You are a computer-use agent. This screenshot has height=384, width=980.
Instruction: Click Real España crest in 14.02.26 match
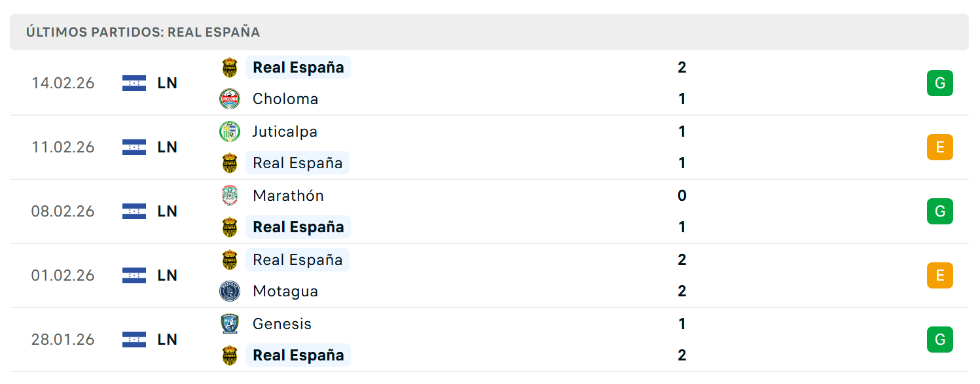[230, 67]
